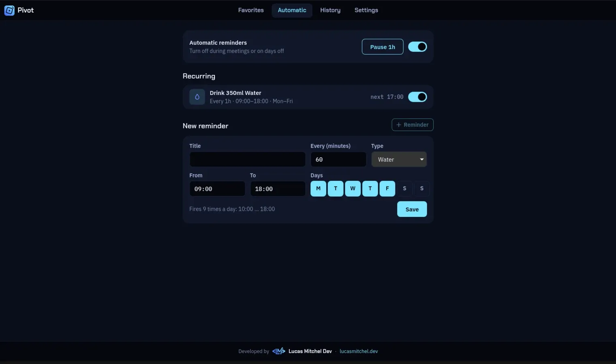Click the "Turn off during meetings" description text
Viewport: 616px width, 364px height.
(237, 51)
